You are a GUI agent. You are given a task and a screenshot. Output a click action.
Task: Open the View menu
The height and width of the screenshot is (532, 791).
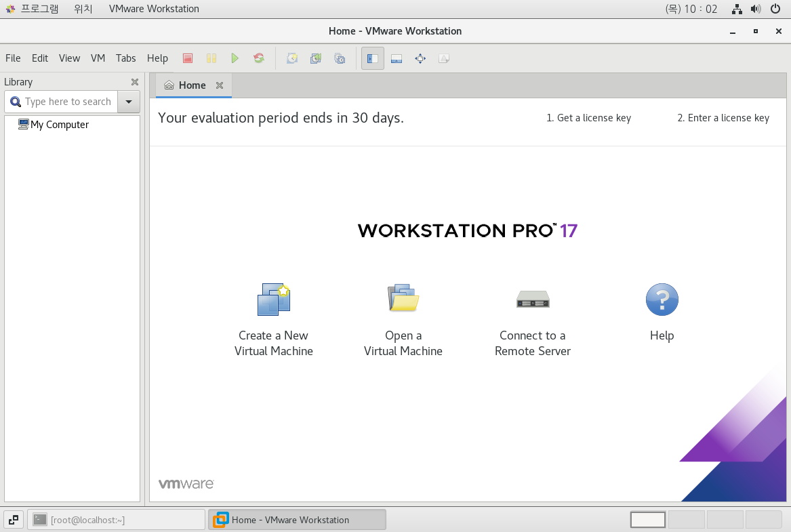pos(70,58)
